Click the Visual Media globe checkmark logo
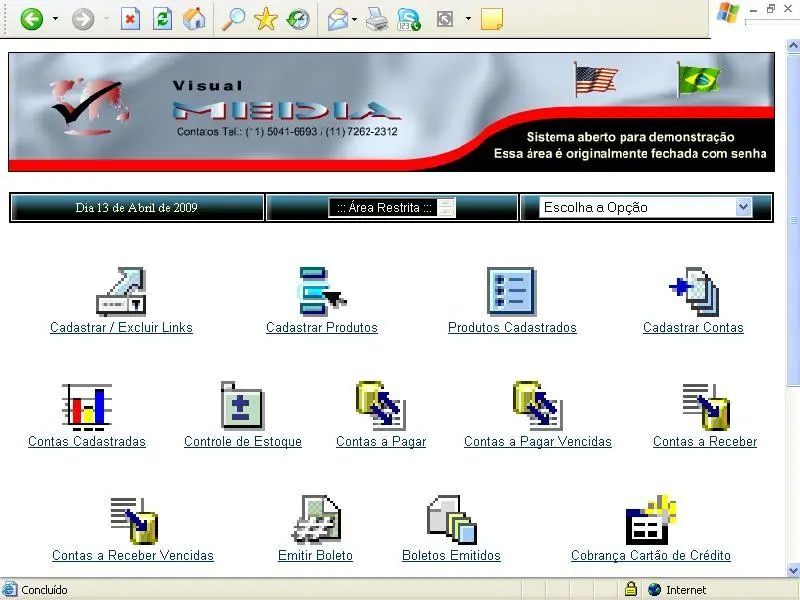 [91, 106]
